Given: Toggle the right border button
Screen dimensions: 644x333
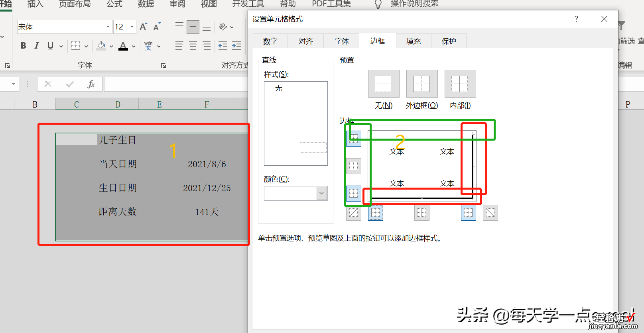Looking at the screenshot, I should 469,213.
